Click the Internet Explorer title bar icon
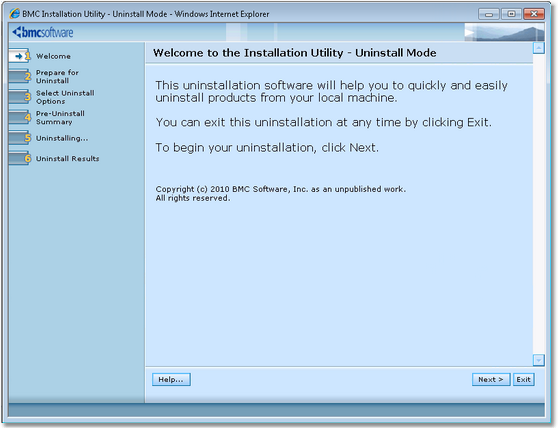The image size is (558, 430). tap(15, 14)
